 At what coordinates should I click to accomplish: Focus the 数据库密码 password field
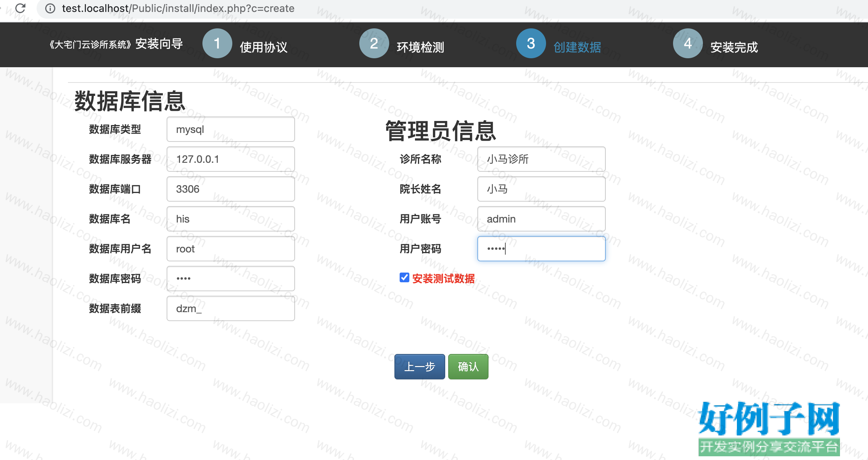231,279
